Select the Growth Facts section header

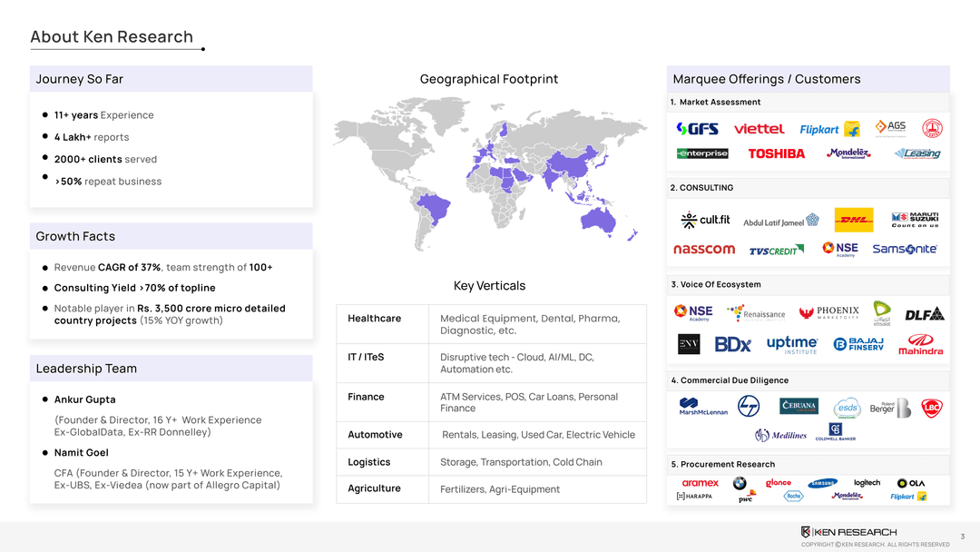click(x=75, y=236)
